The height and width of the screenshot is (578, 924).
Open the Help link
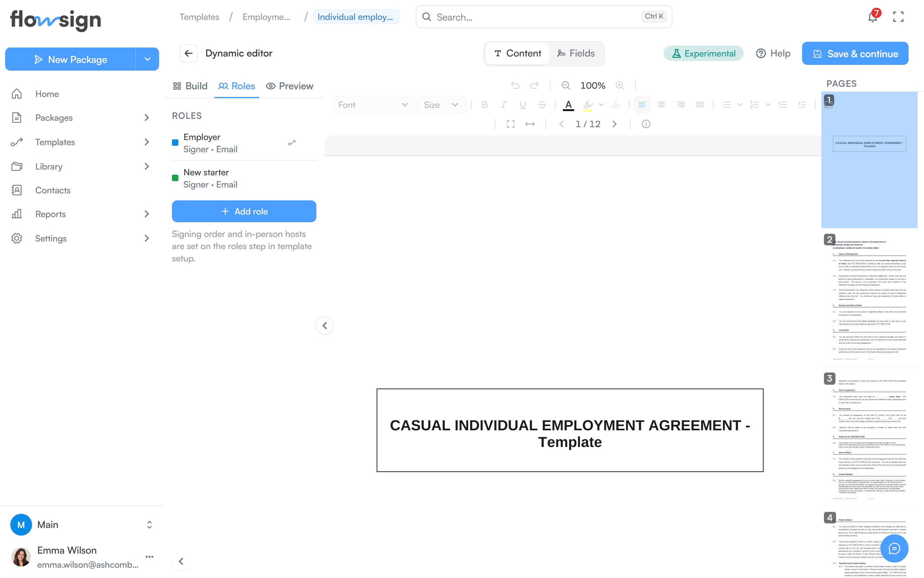(773, 54)
